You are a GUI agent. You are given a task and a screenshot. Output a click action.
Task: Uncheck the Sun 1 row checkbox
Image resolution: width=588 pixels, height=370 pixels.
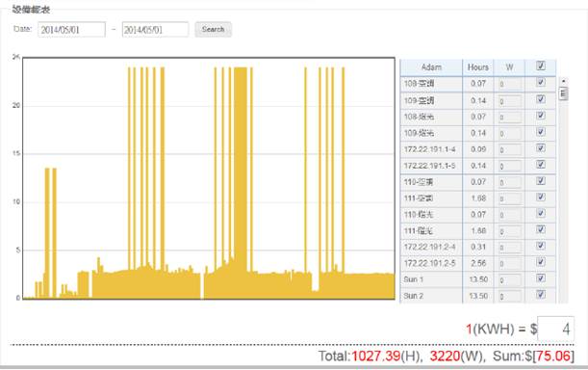pyautogui.click(x=541, y=278)
